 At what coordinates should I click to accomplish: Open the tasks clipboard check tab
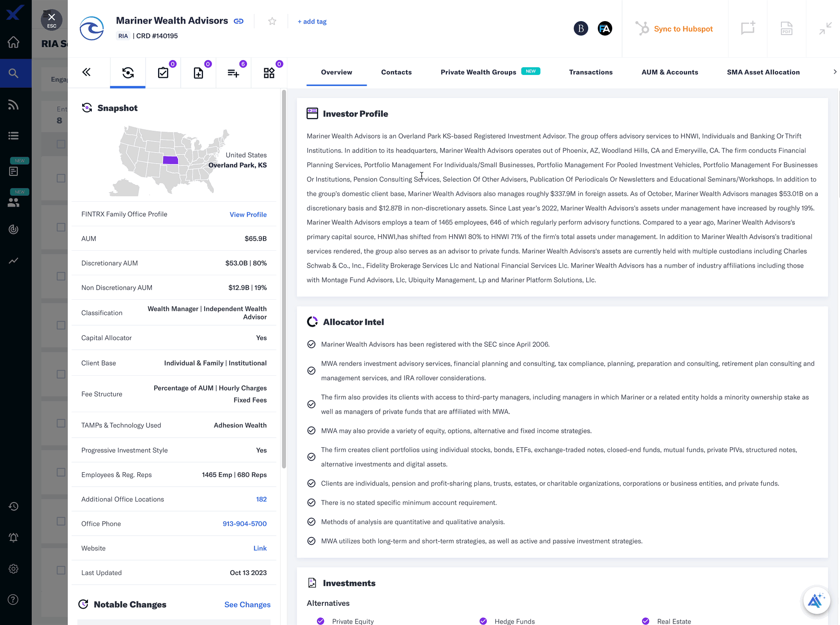(163, 73)
